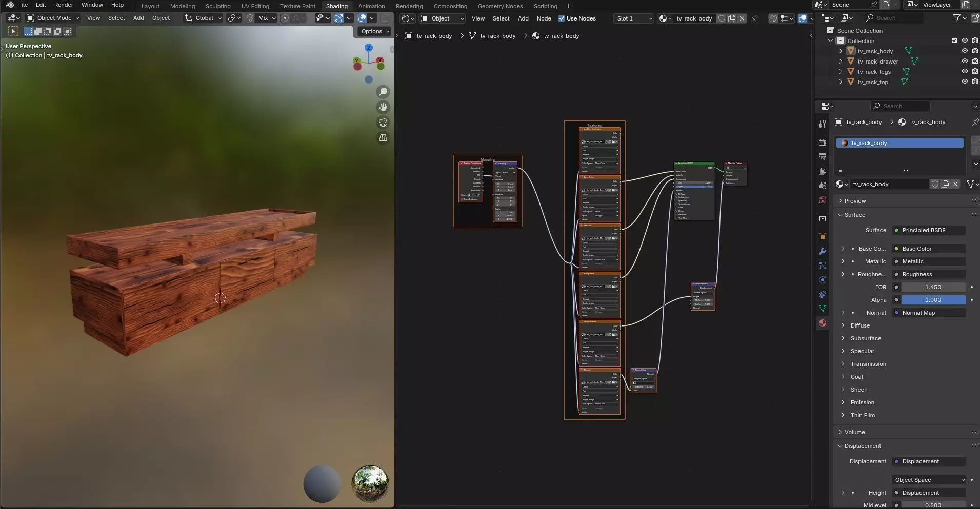Adjust the Alpha value slider
The width and height of the screenshot is (980, 509).
[x=933, y=300]
